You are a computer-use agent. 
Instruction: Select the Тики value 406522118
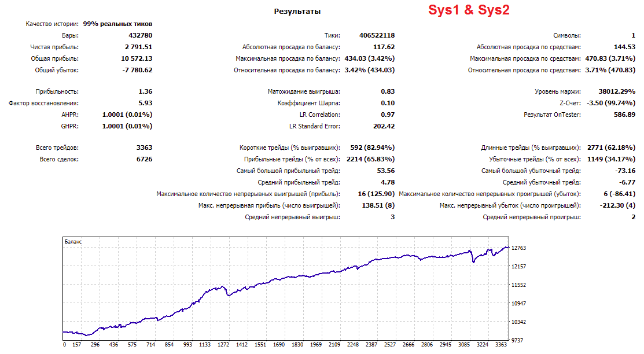pos(377,35)
